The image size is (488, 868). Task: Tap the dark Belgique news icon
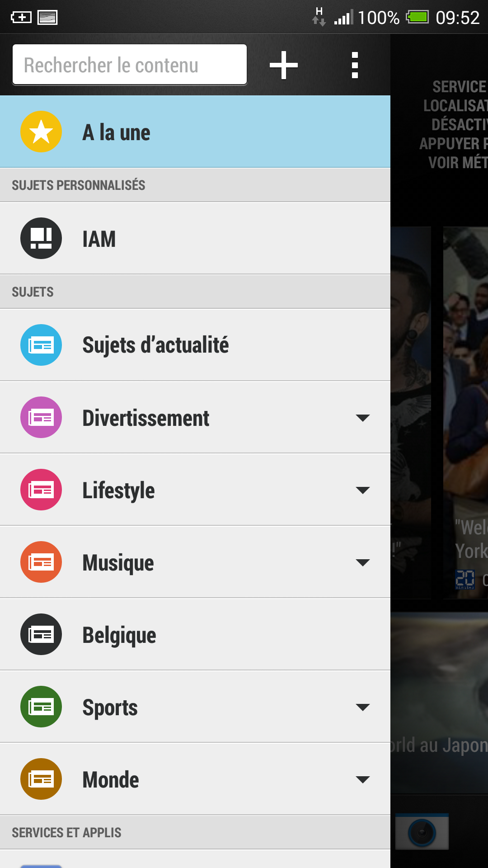(41, 634)
